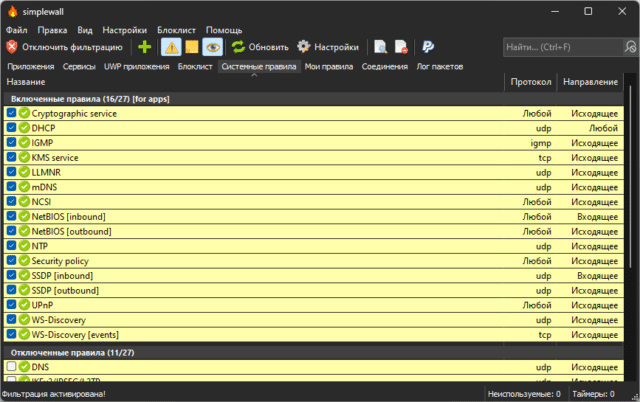Click green status icon of WS-Discovery [events]
The image size is (640, 402).
click(x=24, y=334)
